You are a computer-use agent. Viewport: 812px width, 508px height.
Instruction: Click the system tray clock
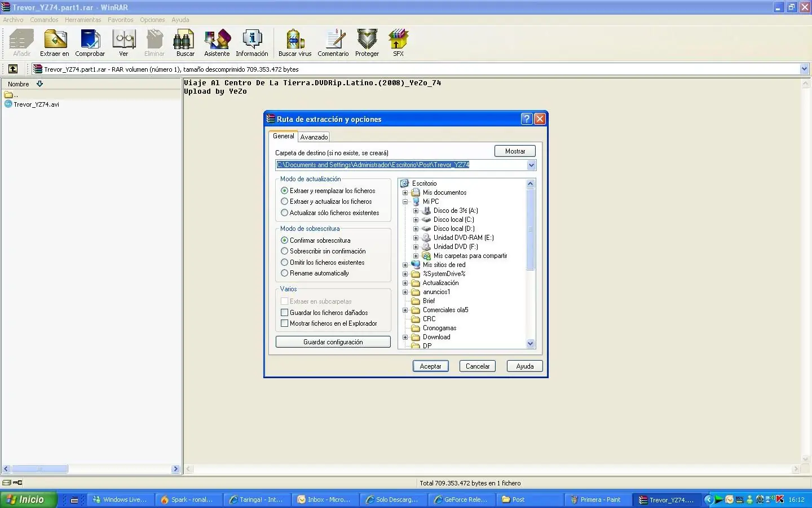point(796,500)
